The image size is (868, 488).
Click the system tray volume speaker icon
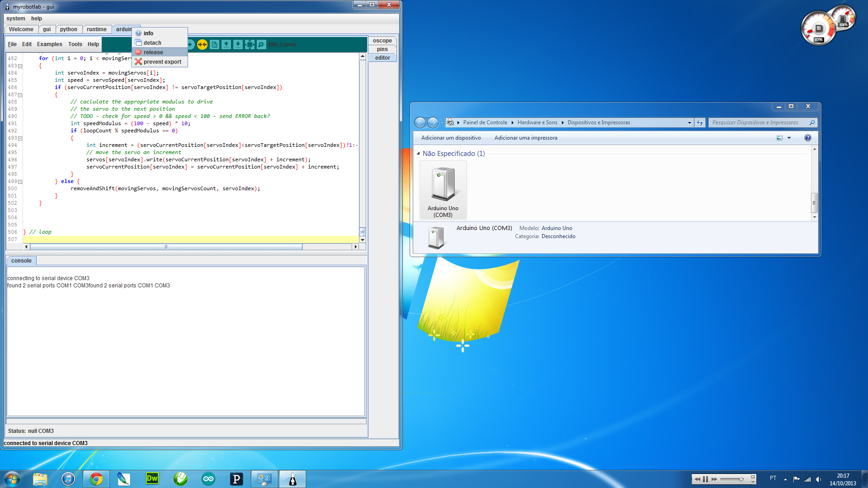(x=818, y=479)
